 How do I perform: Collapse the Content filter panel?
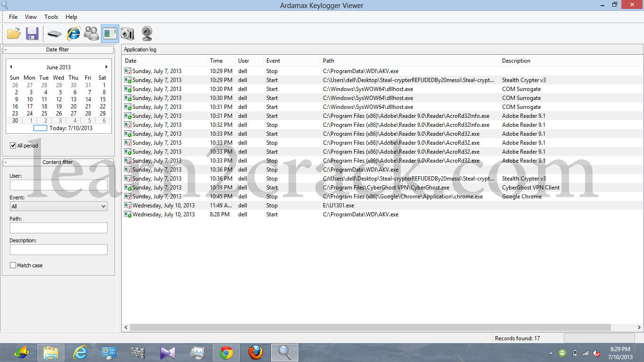[6, 162]
